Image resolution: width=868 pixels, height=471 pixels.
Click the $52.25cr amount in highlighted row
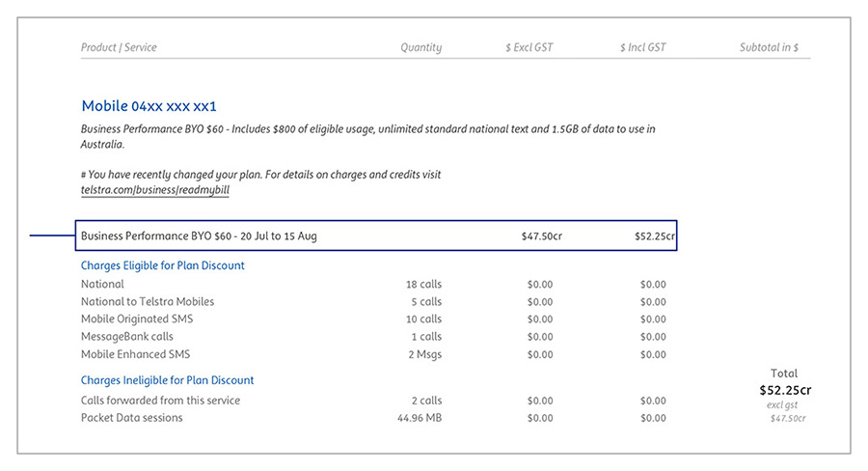654,235
